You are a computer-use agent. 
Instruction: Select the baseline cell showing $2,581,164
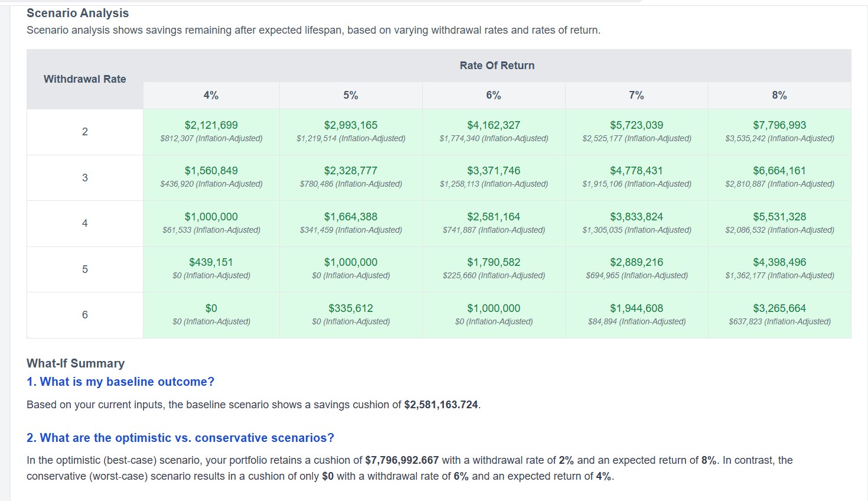pos(494,223)
